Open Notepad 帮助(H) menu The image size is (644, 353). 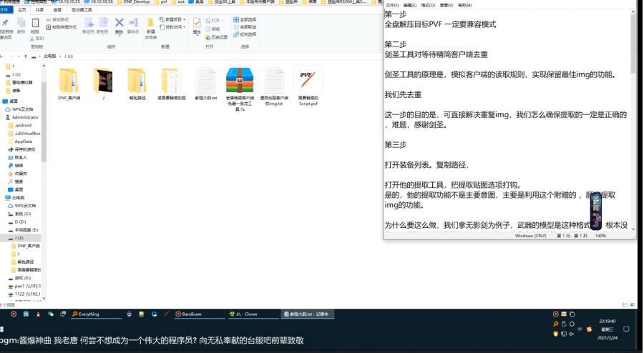click(464, 5)
